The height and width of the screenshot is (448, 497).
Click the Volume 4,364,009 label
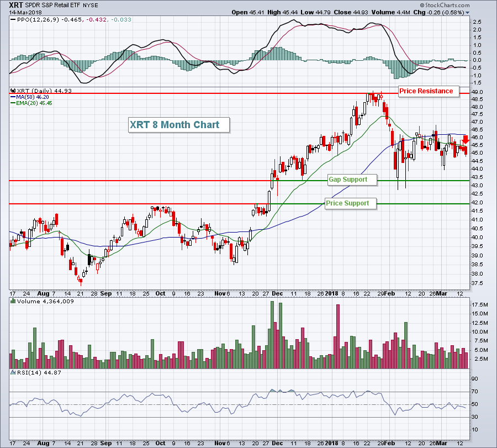(x=45, y=301)
